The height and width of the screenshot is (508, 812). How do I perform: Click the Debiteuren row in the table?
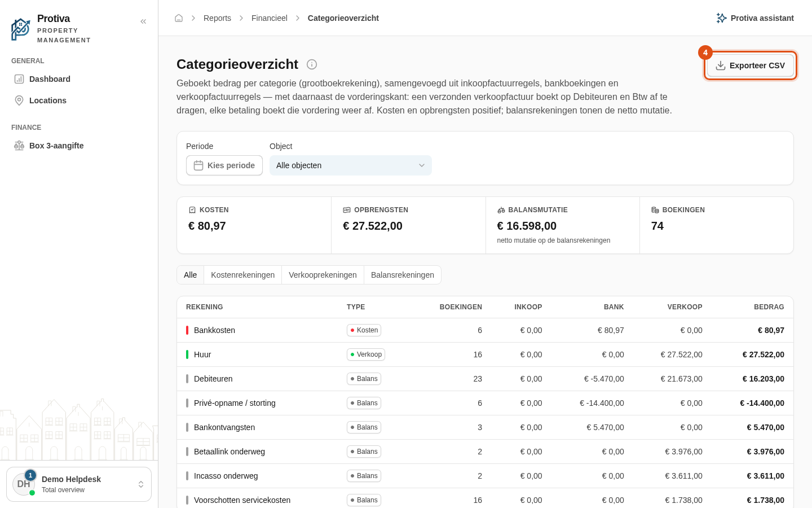pyautogui.click(x=485, y=379)
